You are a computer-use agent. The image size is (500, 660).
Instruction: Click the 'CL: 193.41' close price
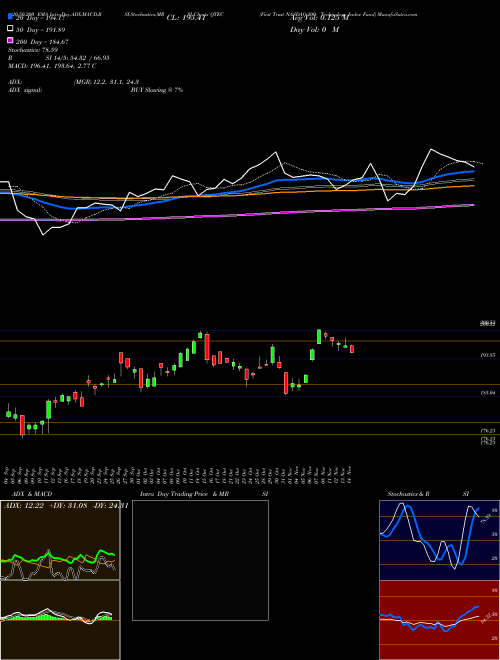[x=186, y=18]
